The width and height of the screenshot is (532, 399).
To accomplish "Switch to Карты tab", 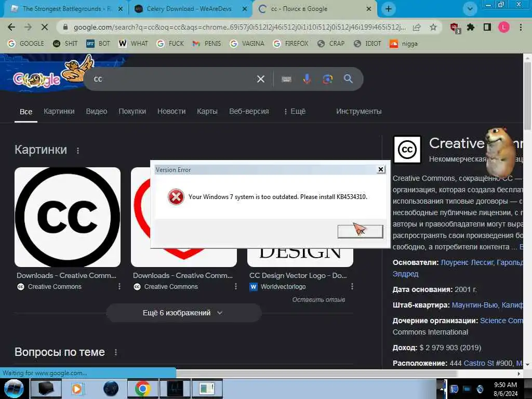I will coord(207,111).
